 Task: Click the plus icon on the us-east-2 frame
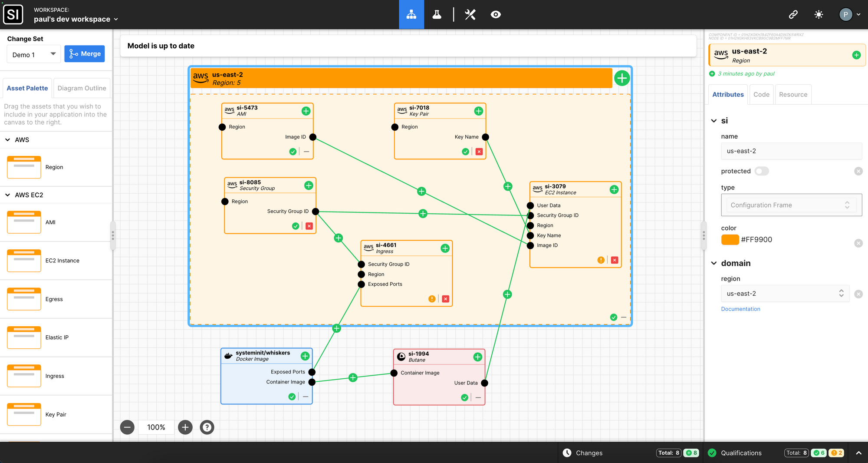click(622, 78)
